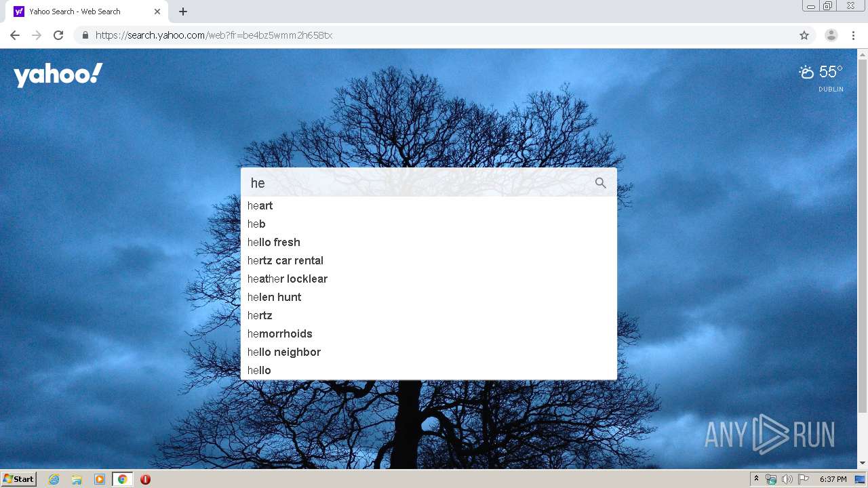Select the 'heart' suggestion
Viewport: 868px width, 488px height.
pyautogui.click(x=429, y=206)
